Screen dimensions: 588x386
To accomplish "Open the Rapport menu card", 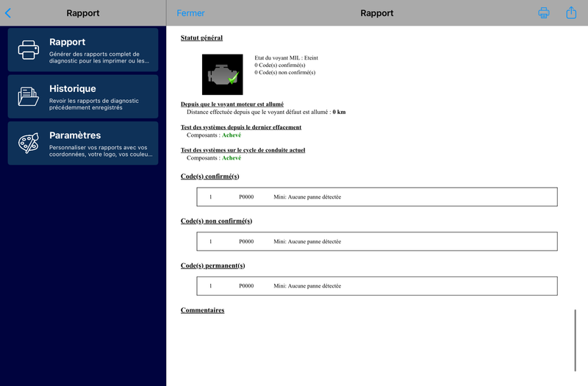I will click(83, 50).
